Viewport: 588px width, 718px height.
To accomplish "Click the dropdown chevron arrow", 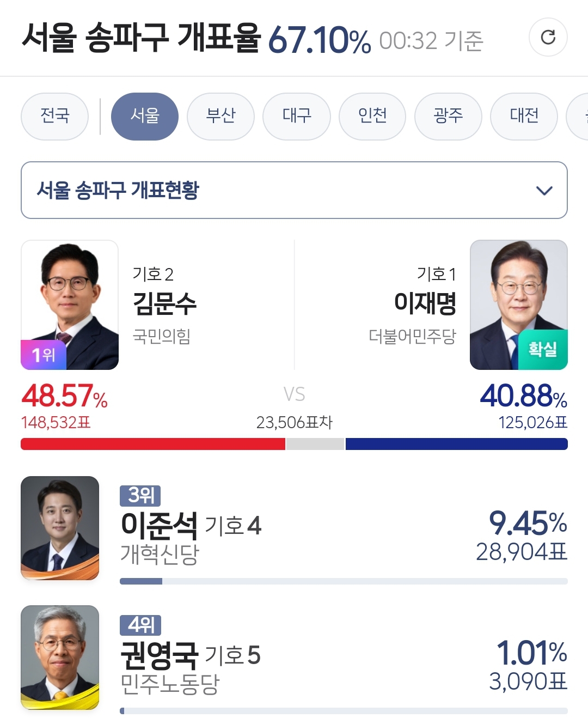I will 544,191.
